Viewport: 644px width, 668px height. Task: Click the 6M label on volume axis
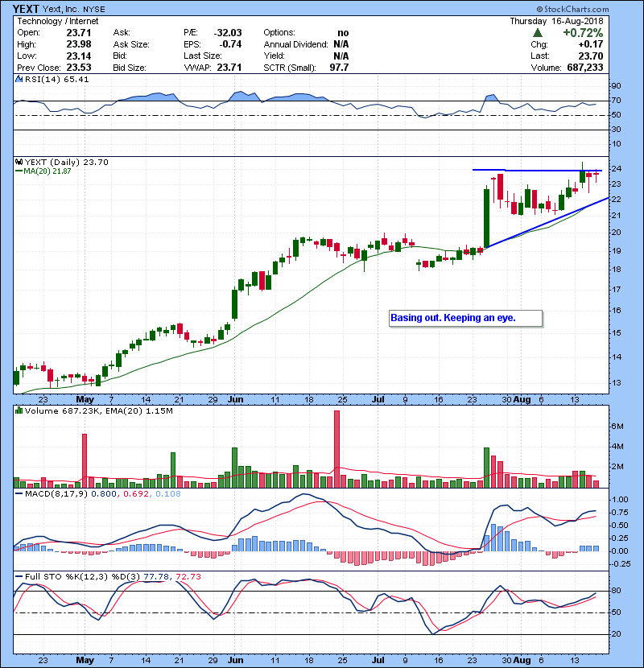coord(617,427)
